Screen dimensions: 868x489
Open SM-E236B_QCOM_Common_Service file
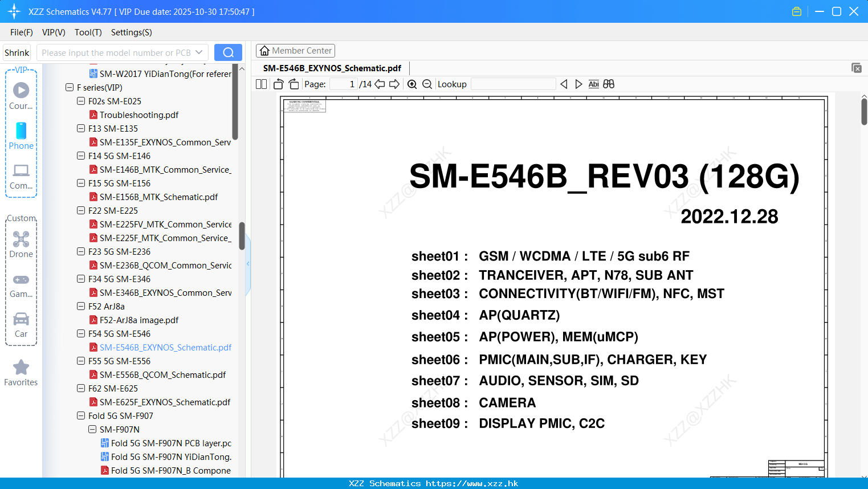(x=165, y=265)
